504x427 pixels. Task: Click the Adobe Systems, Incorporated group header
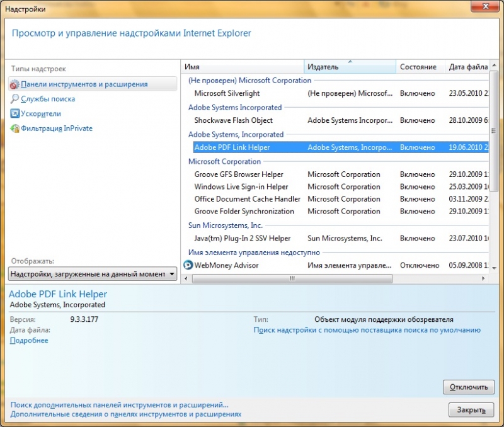(236, 134)
